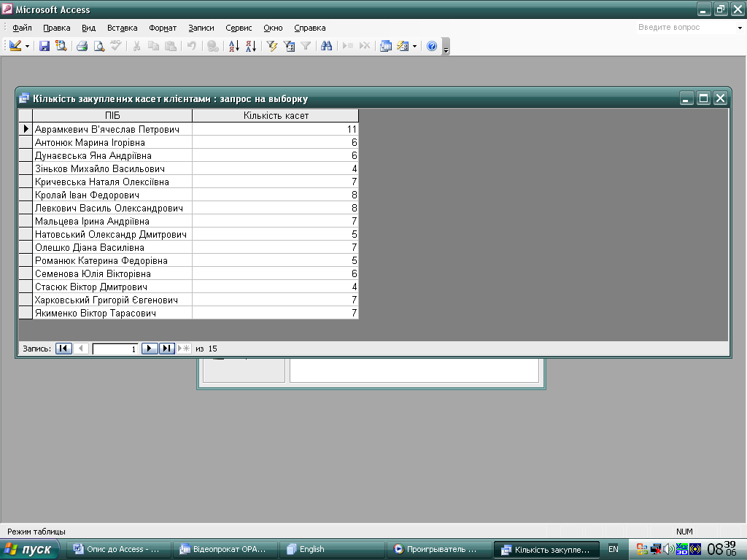Click Filter by Selection icon
This screenshot has width=747, height=560.
point(272,46)
